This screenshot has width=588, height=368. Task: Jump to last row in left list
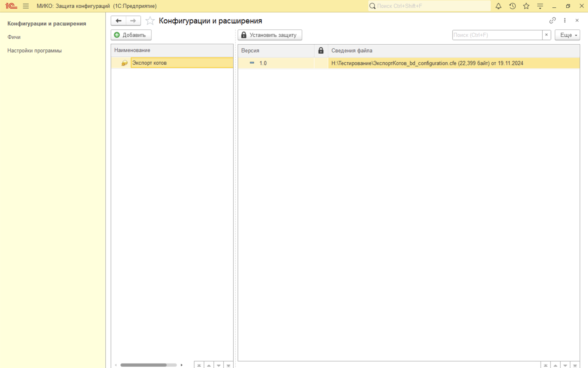point(228,365)
